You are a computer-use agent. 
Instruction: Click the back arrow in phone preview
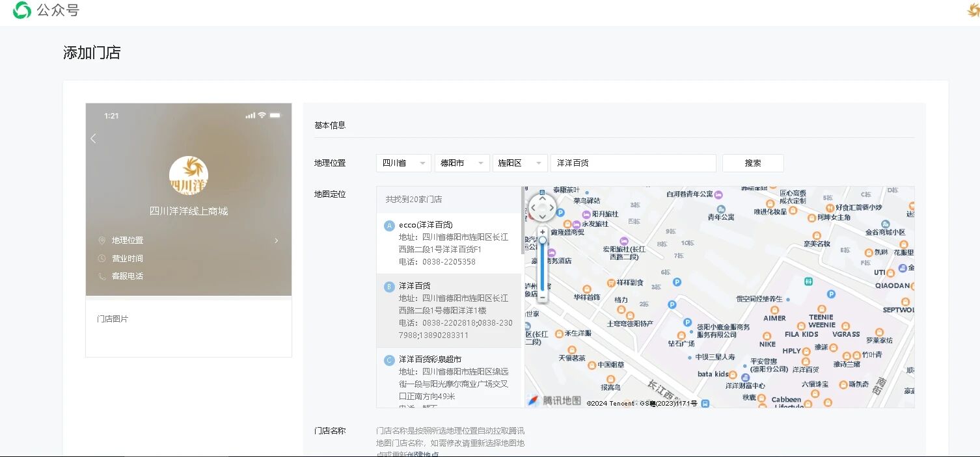[x=93, y=138]
